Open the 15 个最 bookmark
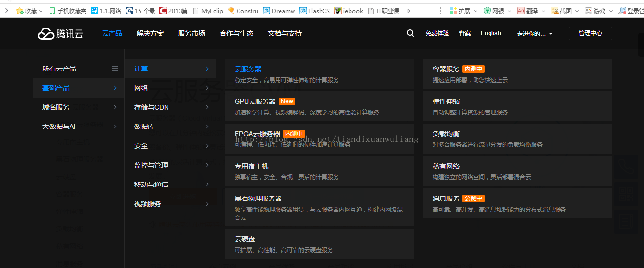 click(140, 11)
